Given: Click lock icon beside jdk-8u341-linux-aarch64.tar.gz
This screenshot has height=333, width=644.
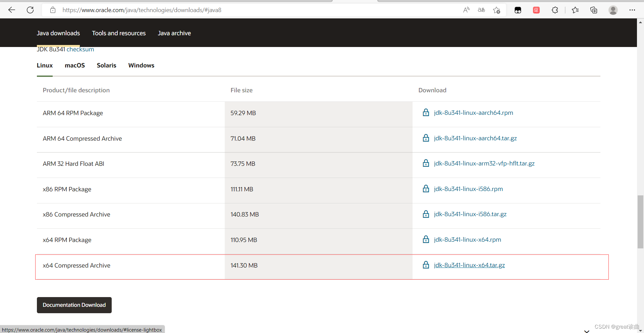Looking at the screenshot, I should (426, 138).
